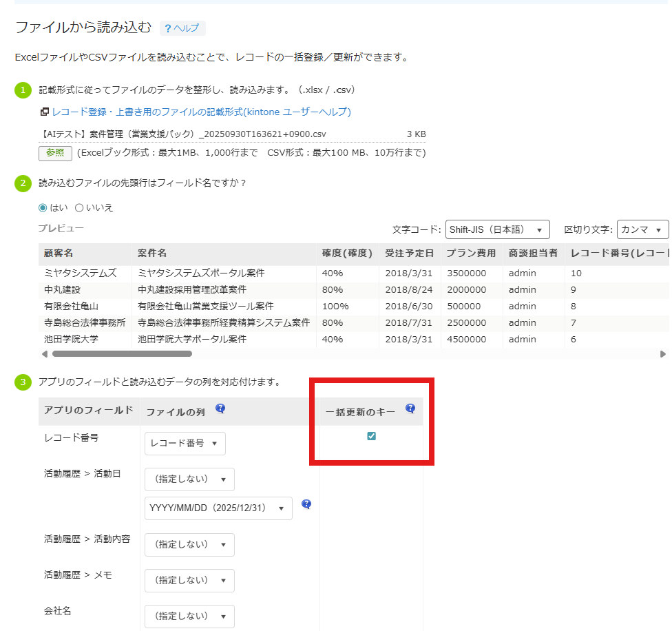Open the 文字コード Shift-JIS dropdown
Screen dimensions: 672x631
pos(497,229)
